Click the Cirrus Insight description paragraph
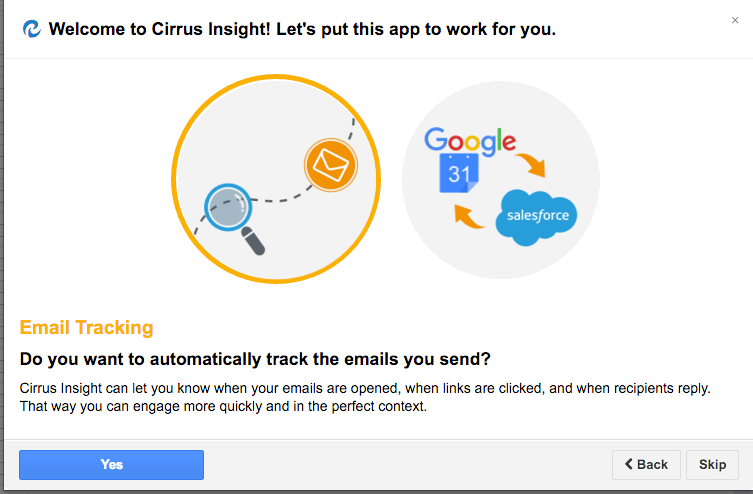This screenshot has width=753, height=494. pos(365,397)
